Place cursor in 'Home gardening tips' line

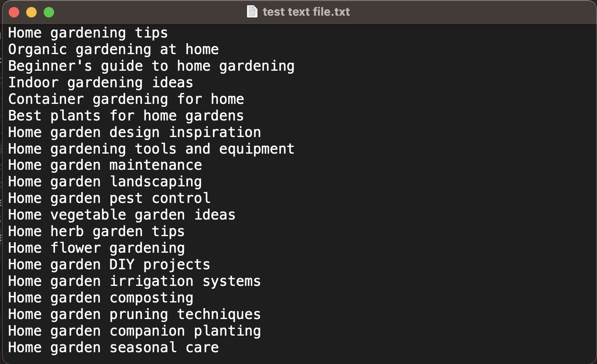pos(88,33)
